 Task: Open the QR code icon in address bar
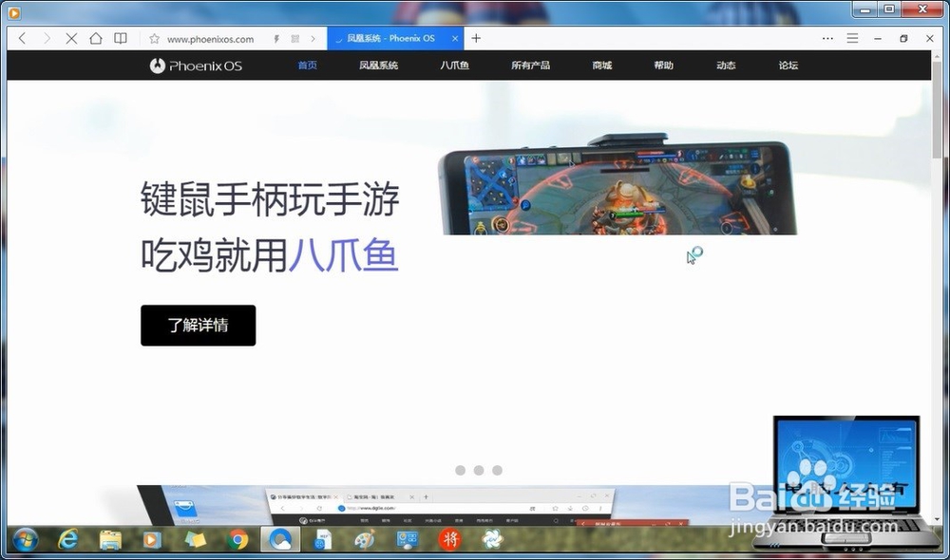tap(295, 39)
